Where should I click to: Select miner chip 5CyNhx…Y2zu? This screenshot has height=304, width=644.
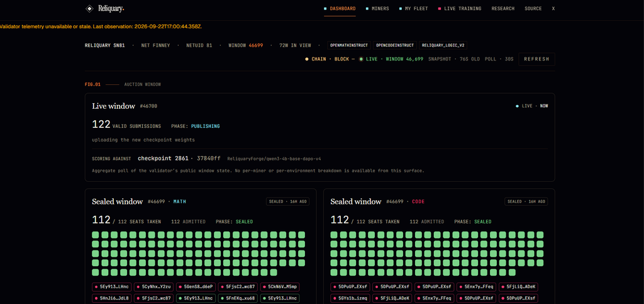(154, 286)
